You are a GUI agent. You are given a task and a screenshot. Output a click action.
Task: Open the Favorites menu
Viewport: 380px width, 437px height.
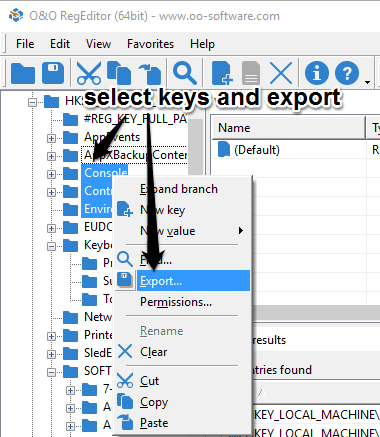pyautogui.click(x=150, y=44)
